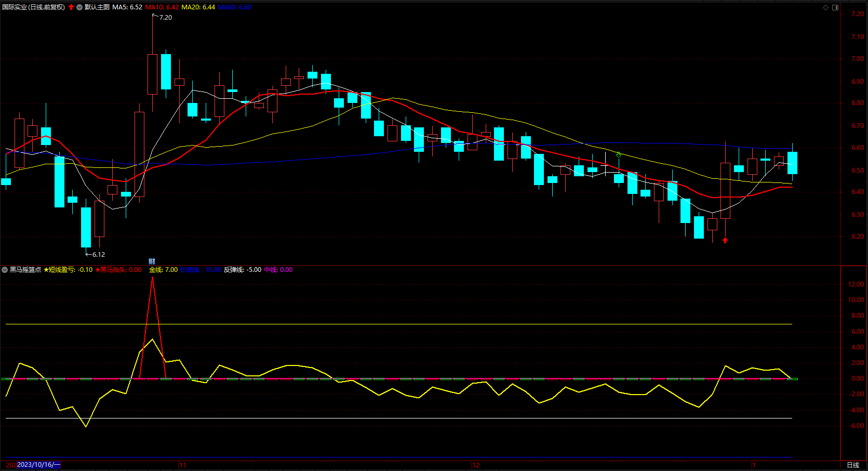Click the month 11 marker on time axis
The height and width of the screenshot is (471, 868).
183,465
